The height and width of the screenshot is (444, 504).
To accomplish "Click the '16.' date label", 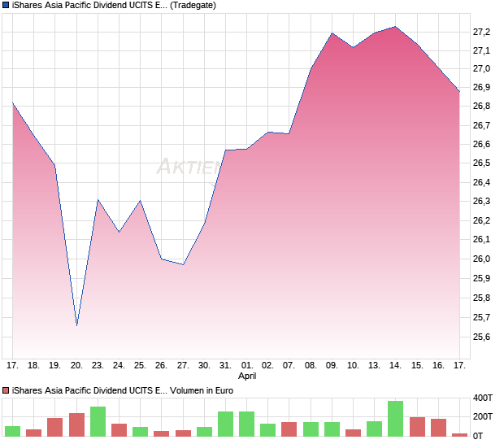I will tap(438, 366).
